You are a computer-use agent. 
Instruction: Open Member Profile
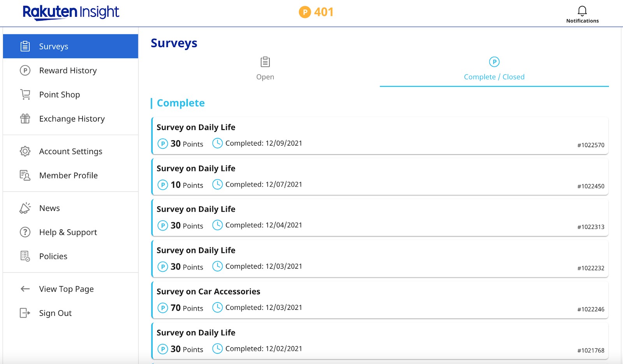point(70,176)
